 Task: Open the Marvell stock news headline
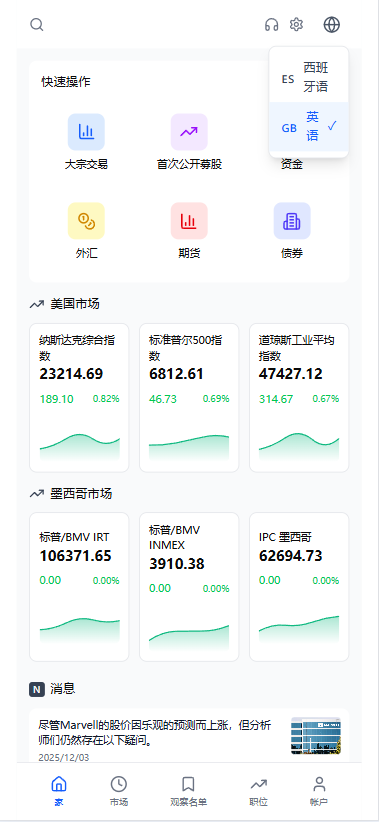coord(155,733)
